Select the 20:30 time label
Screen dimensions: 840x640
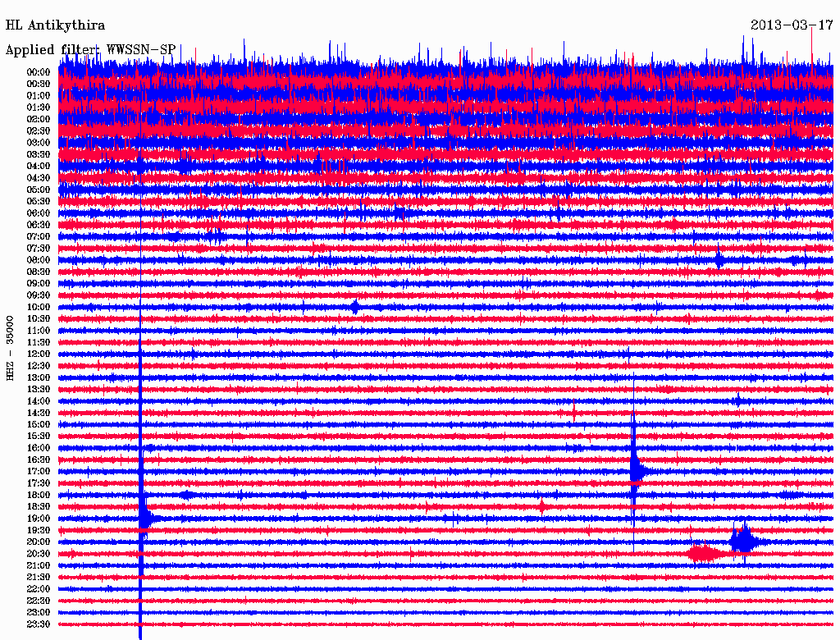[x=39, y=554]
